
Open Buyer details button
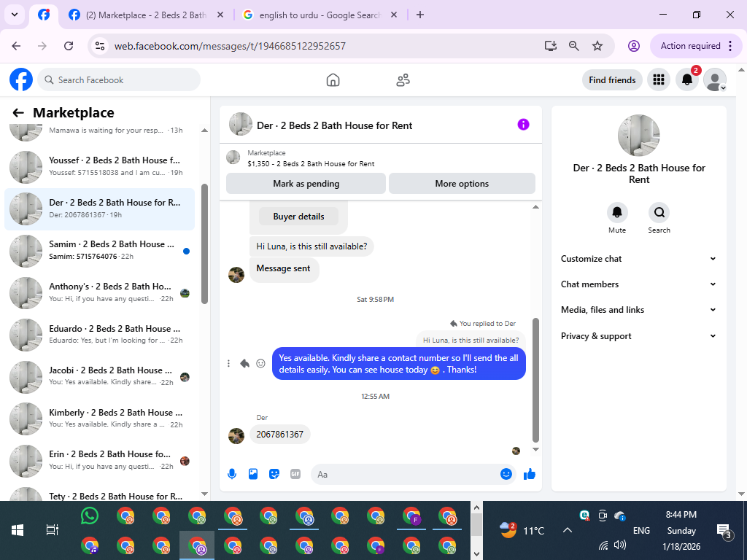(x=298, y=216)
